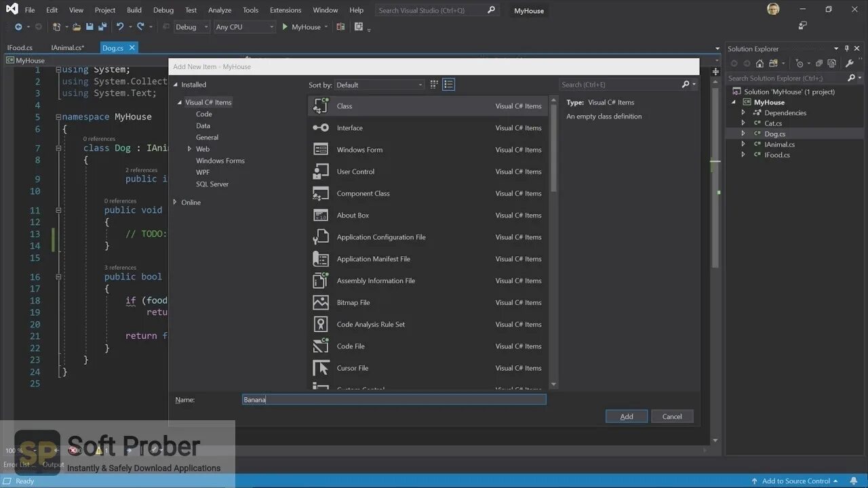
Task: Click the Save All toolbar icon
Action: click(102, 27)
